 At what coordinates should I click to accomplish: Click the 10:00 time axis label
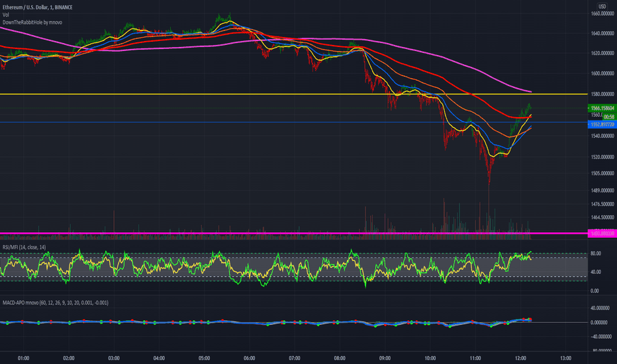430,358
